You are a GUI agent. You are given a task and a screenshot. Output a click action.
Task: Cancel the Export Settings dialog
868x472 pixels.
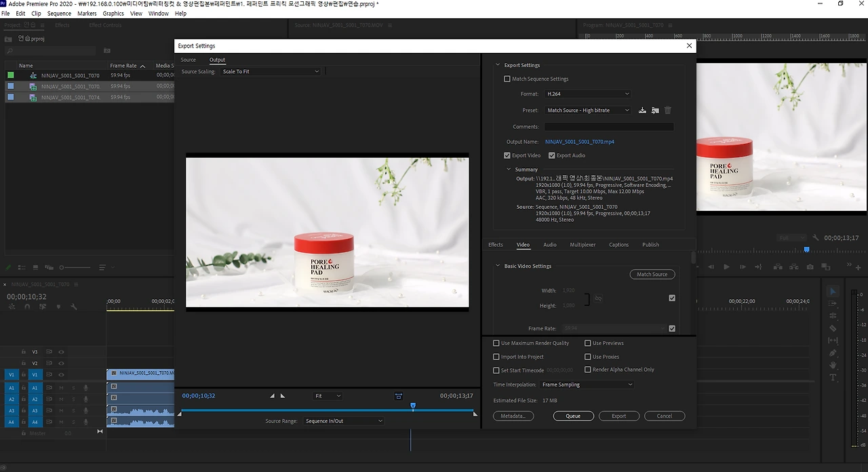(665, 416)
